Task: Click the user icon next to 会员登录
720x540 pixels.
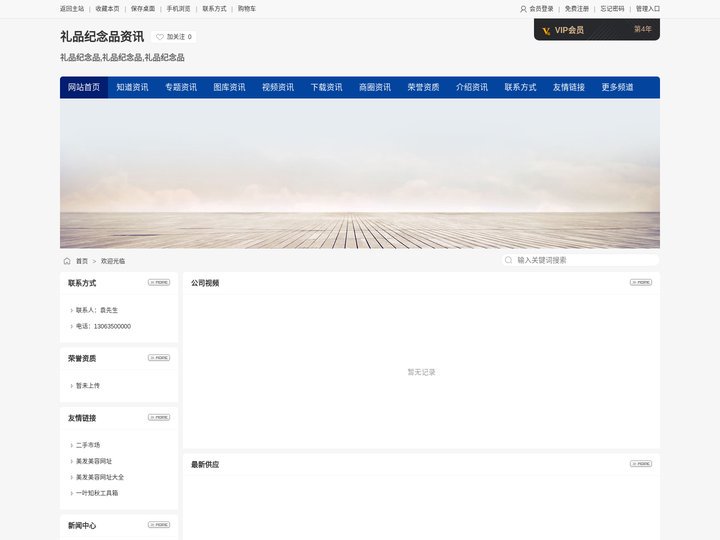Action: [x=523, y=9]
